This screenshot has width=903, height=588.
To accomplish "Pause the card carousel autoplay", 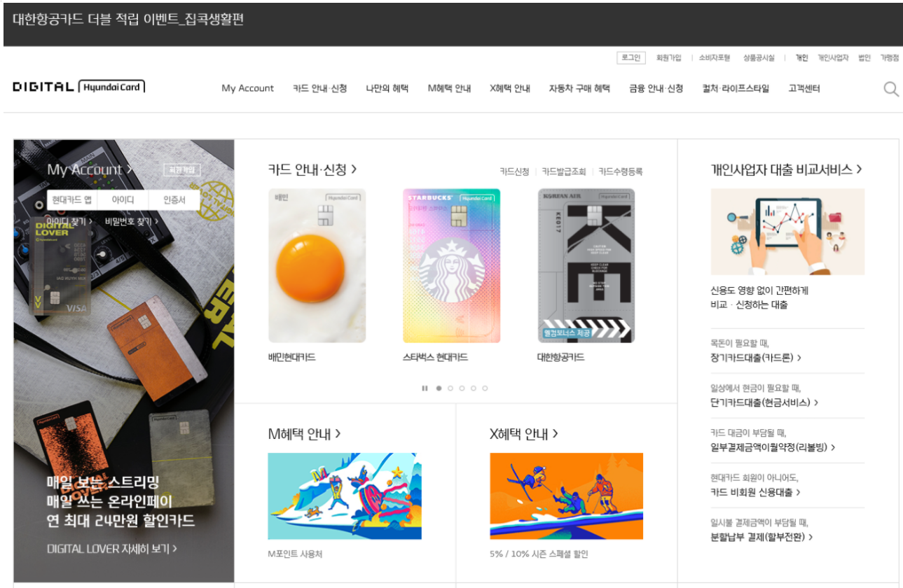I will pos(425,388).
